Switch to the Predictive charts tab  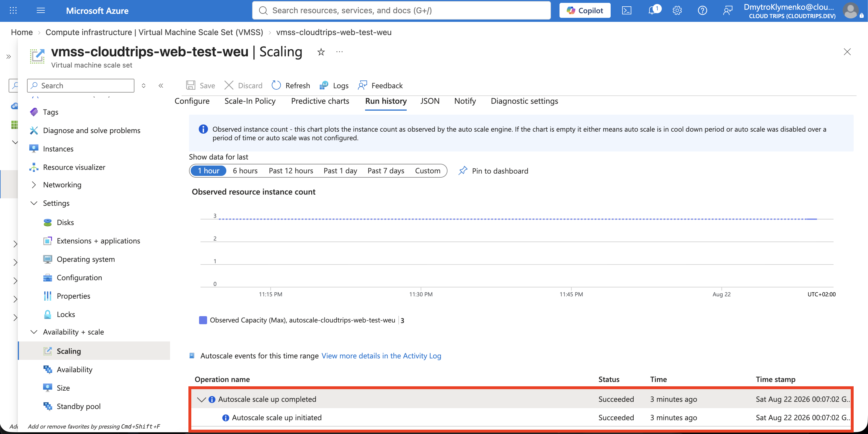pos(320,101)
